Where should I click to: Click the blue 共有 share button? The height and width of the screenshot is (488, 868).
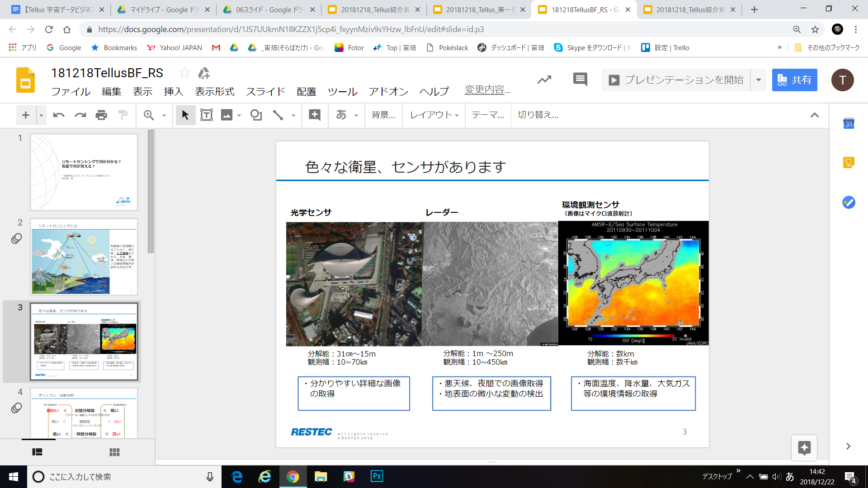point(794,80)
